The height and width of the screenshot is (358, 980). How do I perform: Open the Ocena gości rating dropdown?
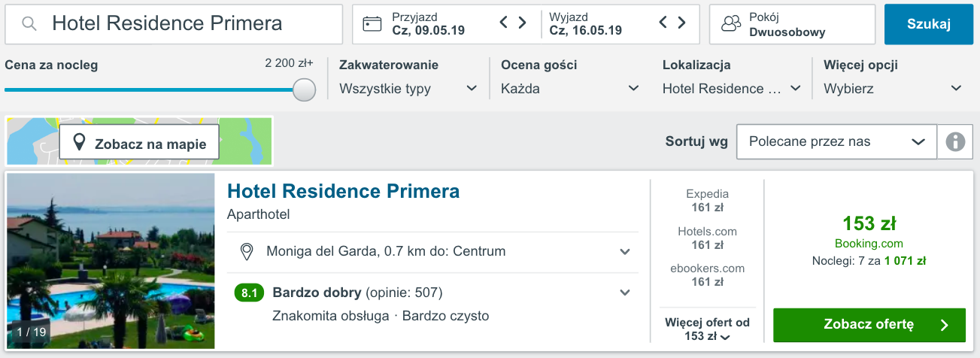pos(569,89)
